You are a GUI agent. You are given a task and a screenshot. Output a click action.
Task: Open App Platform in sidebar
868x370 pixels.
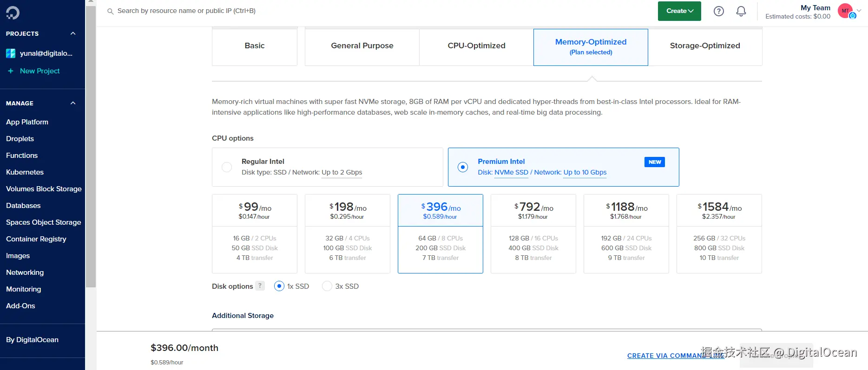tap(27, 122)
